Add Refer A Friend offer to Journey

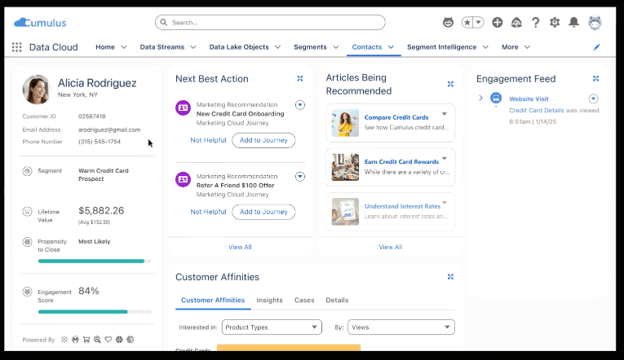(x=263, y=212)
